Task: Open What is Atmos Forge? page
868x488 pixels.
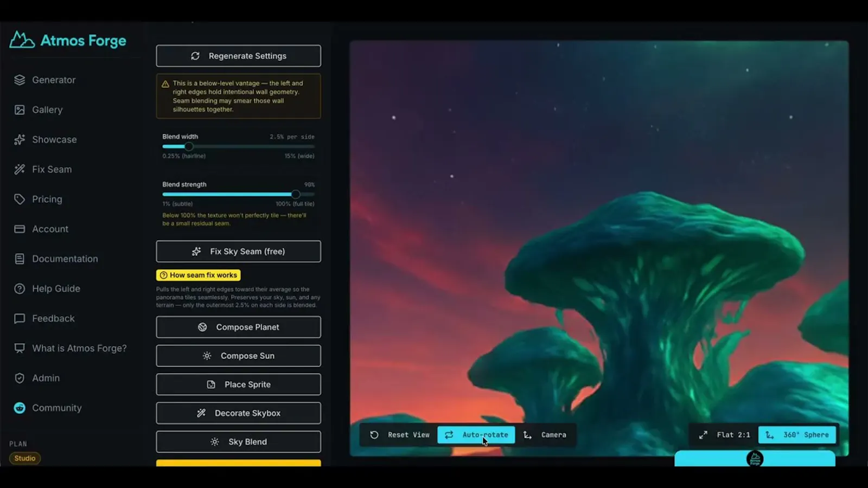Action: point(79,348)
